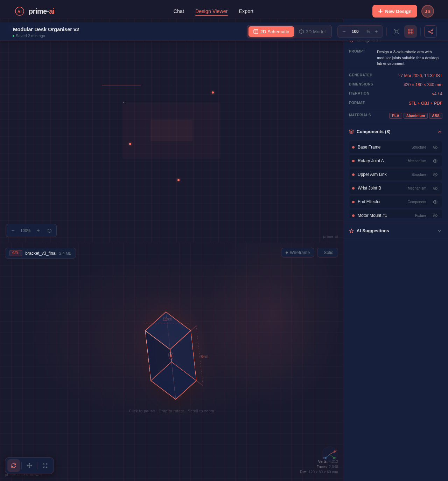Image resolution: width=448 pixels, height=481 pixels.
Task: Select the Aluminium material tag
Action: (x=415, y=116)
